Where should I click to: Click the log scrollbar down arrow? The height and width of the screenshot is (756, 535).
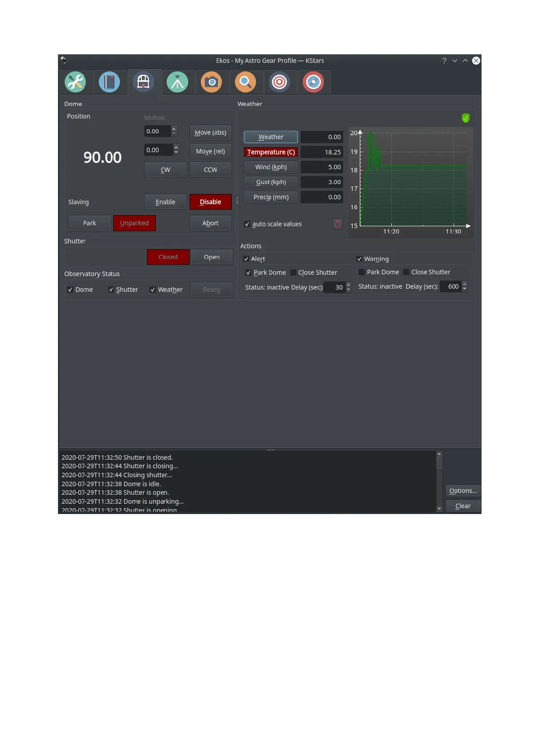coord(439,509)
